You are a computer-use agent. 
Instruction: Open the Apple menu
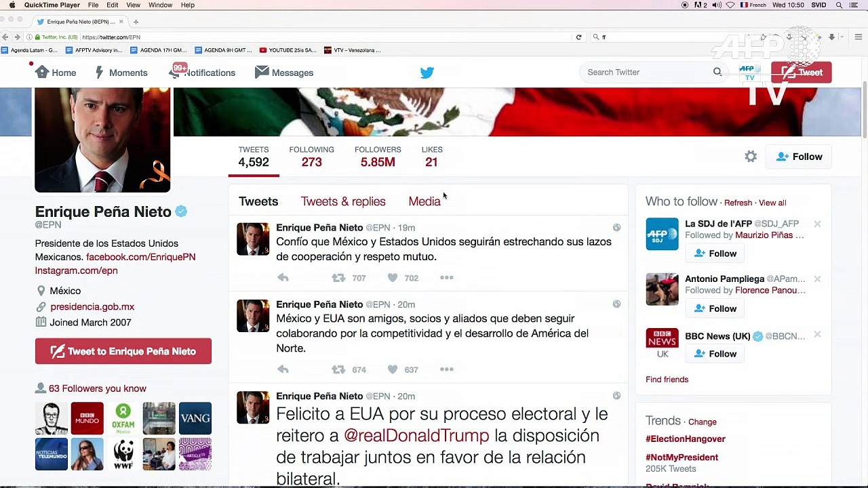tap(12, 5)
